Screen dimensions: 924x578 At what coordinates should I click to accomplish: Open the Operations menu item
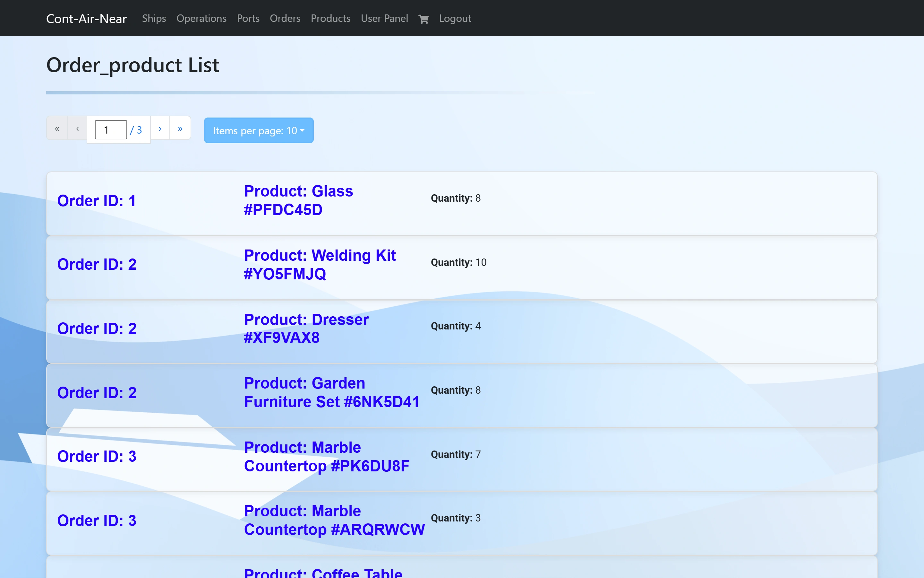(x=201, y=18)
